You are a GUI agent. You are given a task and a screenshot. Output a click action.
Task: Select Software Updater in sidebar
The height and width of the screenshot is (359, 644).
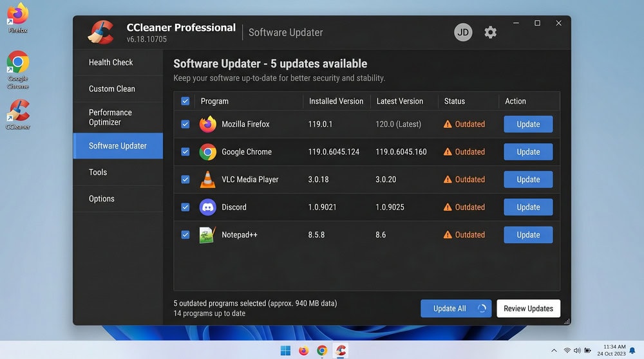pos(118,145)
